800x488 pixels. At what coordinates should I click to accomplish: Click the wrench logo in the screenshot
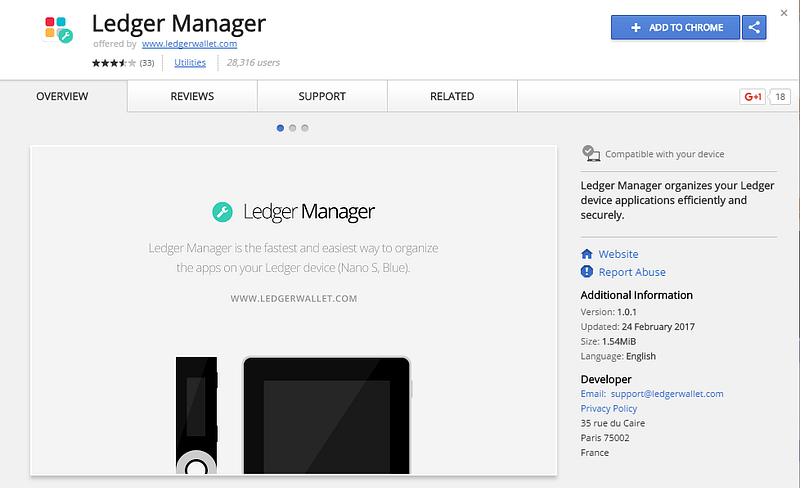click(x=222, y=211)
